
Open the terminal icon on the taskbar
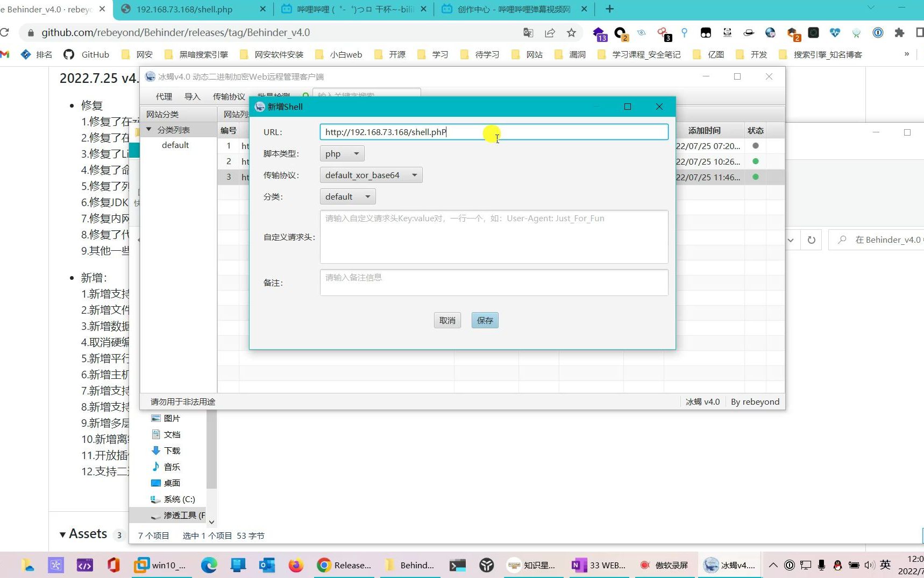tap(458, 565)
